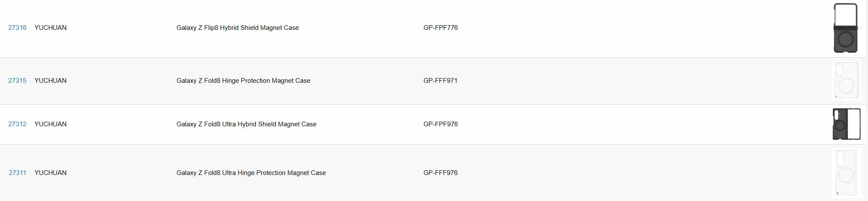Click YUCHUAN in the 27312 row
The height and width of the screenshot is (201, 868).
(50, 124)
